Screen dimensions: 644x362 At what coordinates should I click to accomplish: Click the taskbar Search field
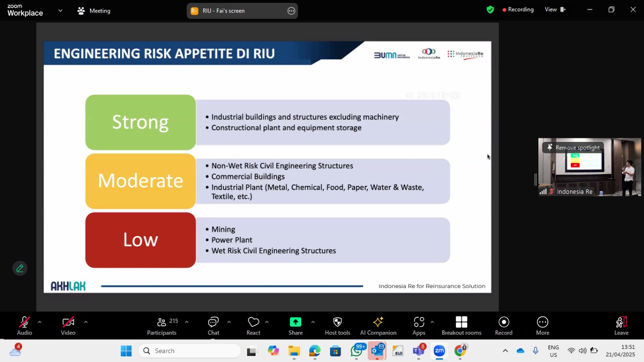pos(190,351)
